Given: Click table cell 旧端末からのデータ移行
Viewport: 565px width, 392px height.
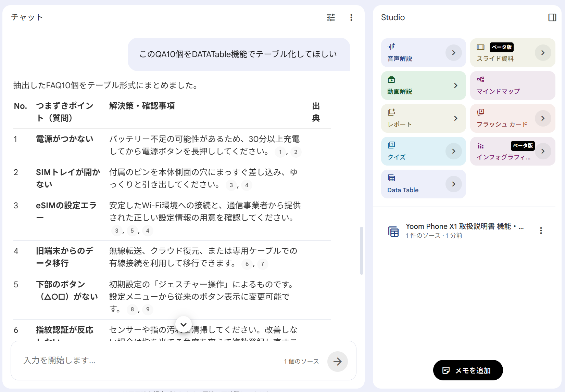Looking at the screenshot, I should pyautogui.click(x=65, y=257).
